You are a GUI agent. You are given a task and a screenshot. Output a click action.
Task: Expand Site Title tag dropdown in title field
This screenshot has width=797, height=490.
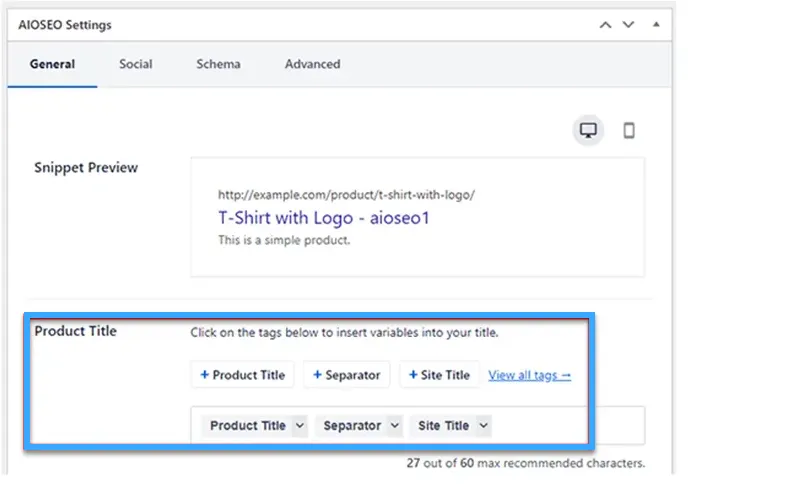(x=483, y=426)
